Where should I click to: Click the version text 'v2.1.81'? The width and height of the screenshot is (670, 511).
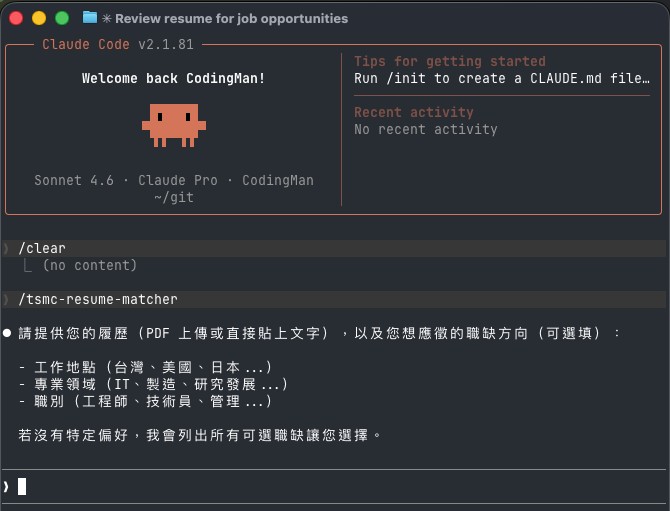click(x=166, y=44)
